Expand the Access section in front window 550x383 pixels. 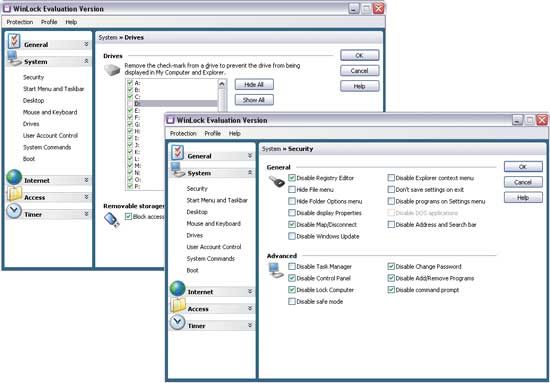[x=250, y=308]
